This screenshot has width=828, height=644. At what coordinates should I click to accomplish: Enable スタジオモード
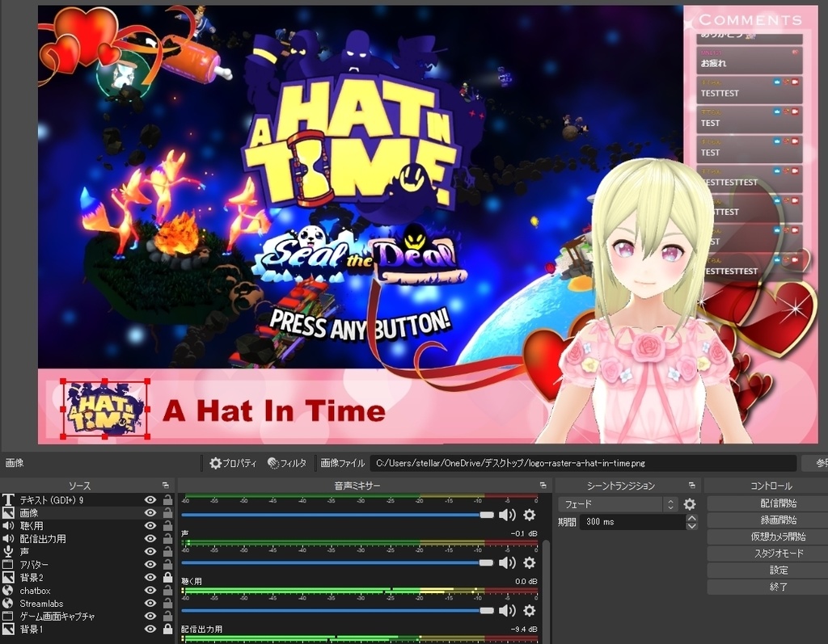point(778,554)
